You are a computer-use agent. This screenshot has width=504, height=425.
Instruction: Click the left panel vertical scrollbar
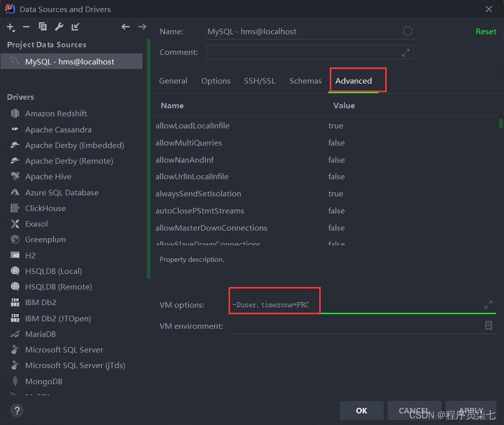(x=149, y=159)
